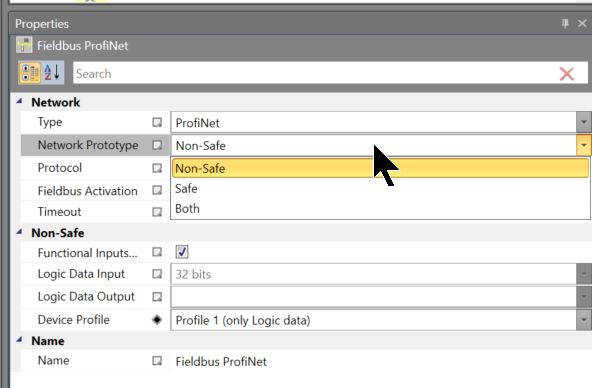Click the Fieldbus Activation label
Image resolution: width=592 pixels, height=388 pixels.
tap(88, 191)
